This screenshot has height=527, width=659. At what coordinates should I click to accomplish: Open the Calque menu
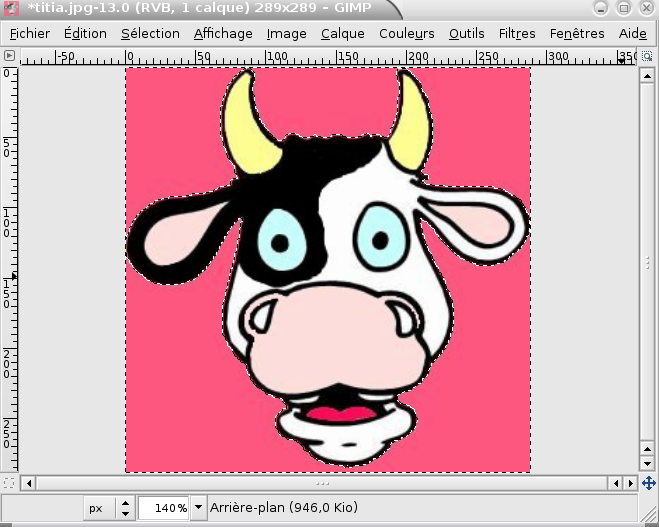[342, 33]
